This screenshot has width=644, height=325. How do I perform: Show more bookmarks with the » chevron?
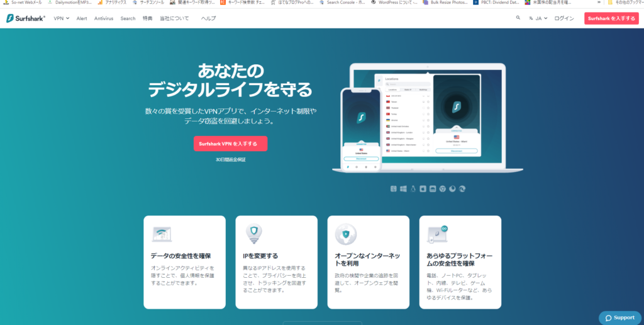pos(599,3)
